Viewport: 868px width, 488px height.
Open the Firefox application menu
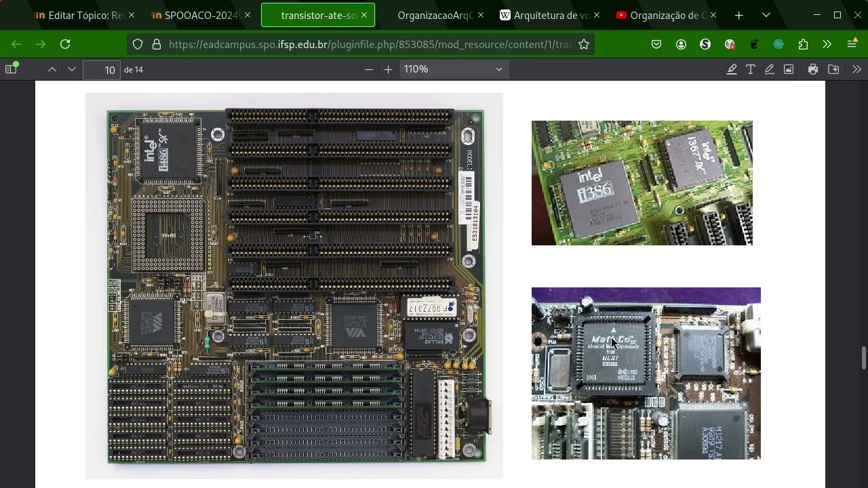point(852,44)
